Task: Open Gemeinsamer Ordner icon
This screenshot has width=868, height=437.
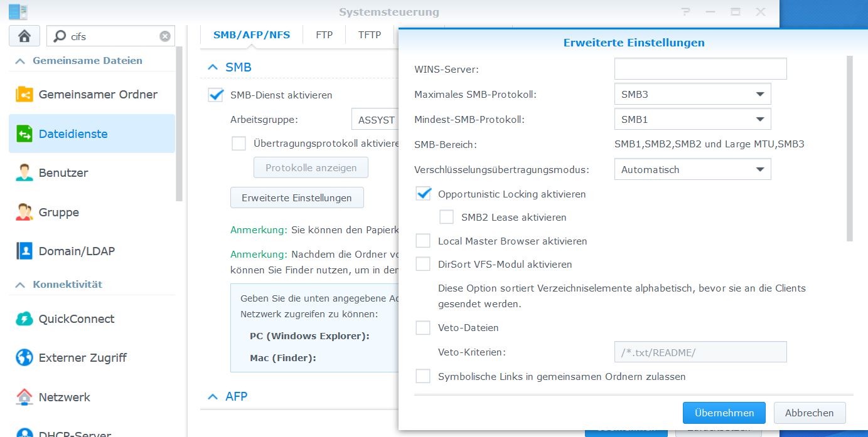Action: coord(24,95)
